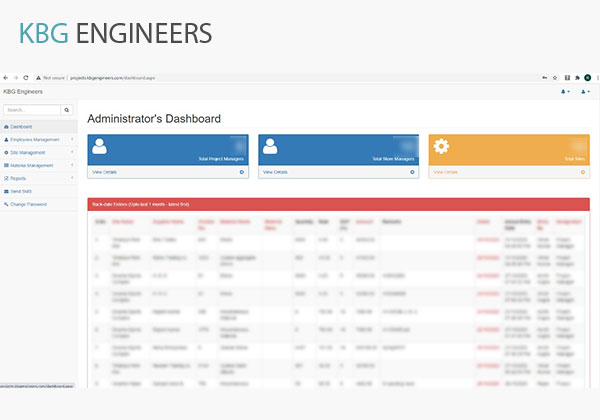Click the person icon on Project Managers card
This screenshot has width=600, height=420.
point(99,147)
